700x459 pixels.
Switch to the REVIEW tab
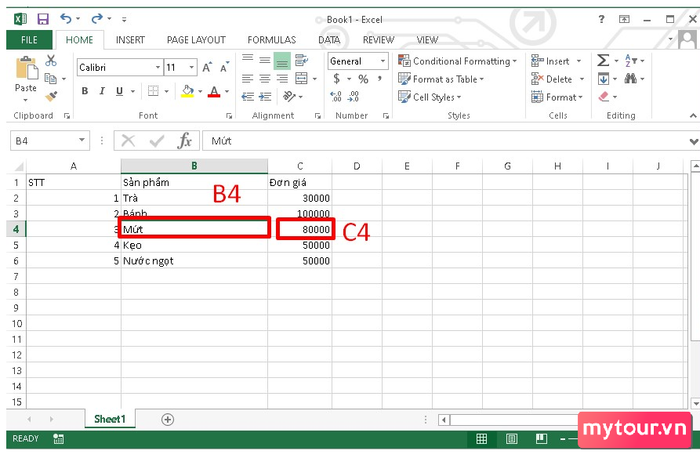click(378, 40)
